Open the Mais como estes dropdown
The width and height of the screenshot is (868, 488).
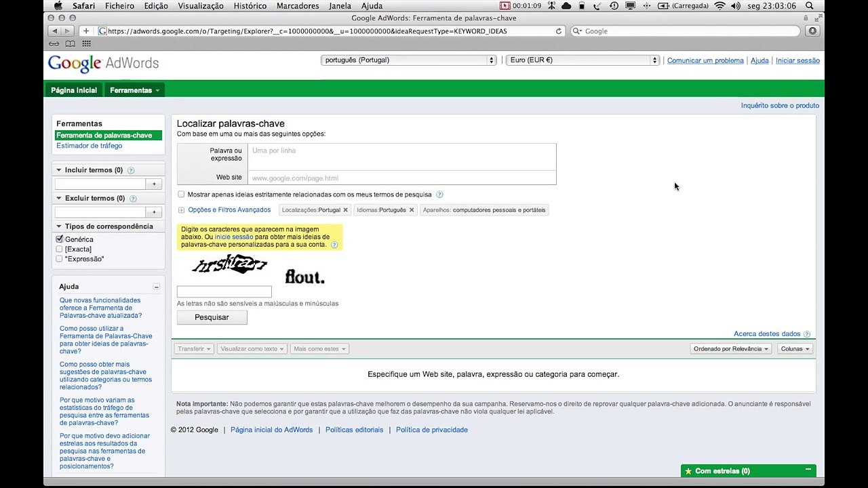tap(319, 349)
